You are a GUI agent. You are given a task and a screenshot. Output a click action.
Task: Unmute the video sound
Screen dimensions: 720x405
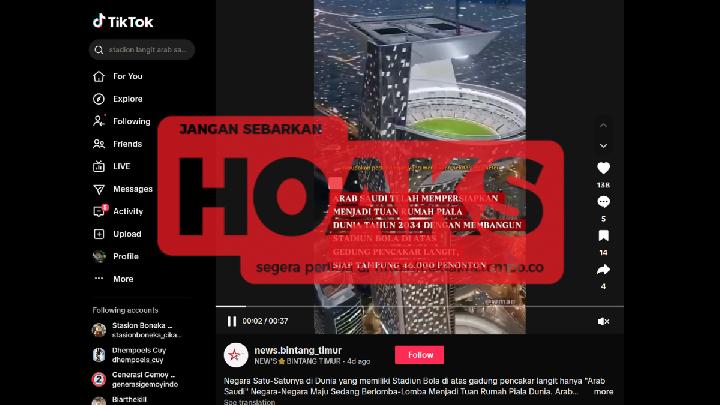pos(603,321)
